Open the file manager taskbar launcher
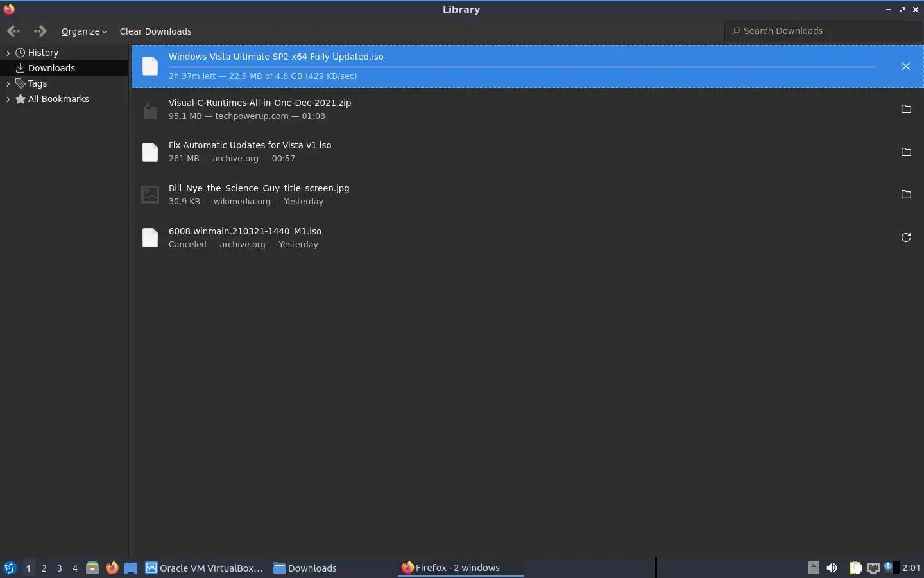924x578 pixels. coord(92,568)
